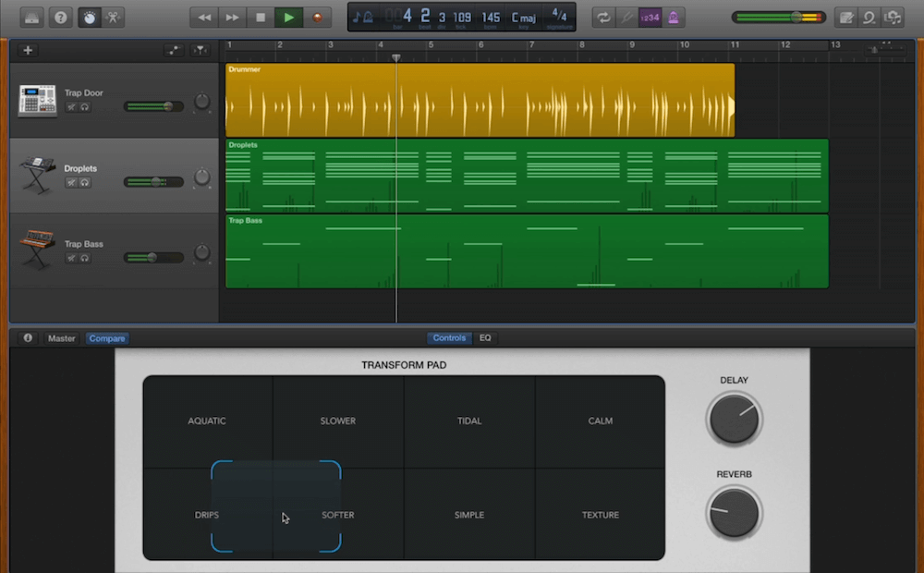Toggle Cycle mode
Viewport: 924px width, 573px height.
[603, 18]
